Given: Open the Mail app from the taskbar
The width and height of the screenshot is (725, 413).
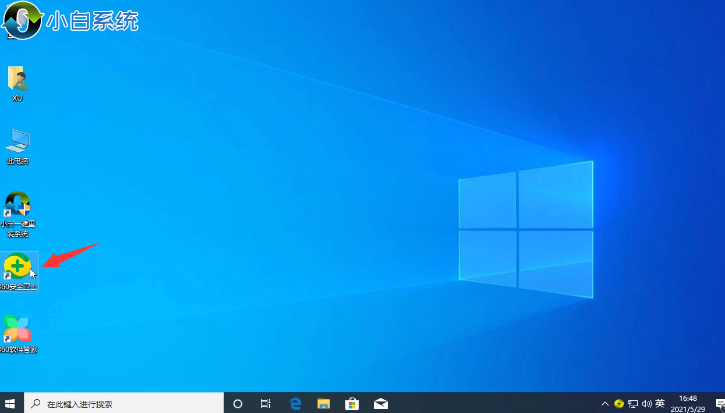Looking at the screenshot, I should pos(381,403).
